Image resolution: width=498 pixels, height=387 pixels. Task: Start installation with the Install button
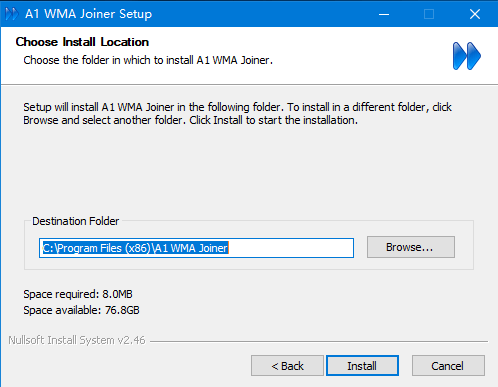[362, 366]
